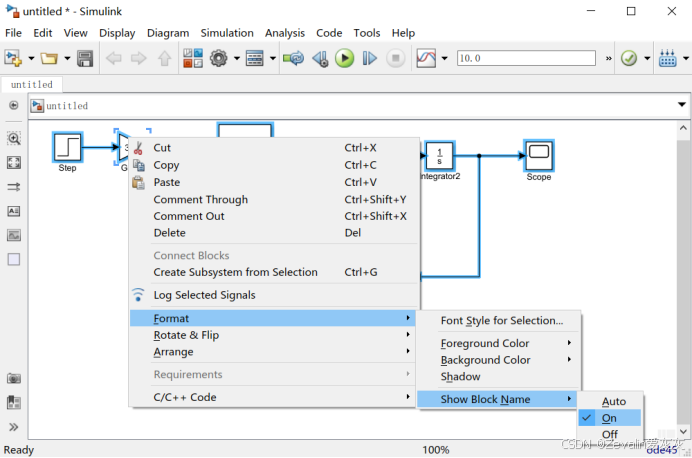Open dropdown next to Data Inspector

(x=444, y=58)
